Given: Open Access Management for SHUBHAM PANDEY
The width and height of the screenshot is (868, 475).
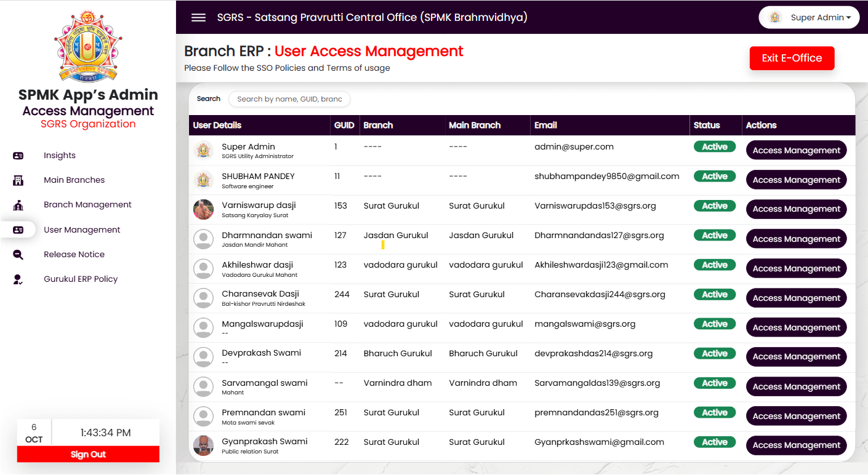Looking at the screenshot, I should 796,180.
